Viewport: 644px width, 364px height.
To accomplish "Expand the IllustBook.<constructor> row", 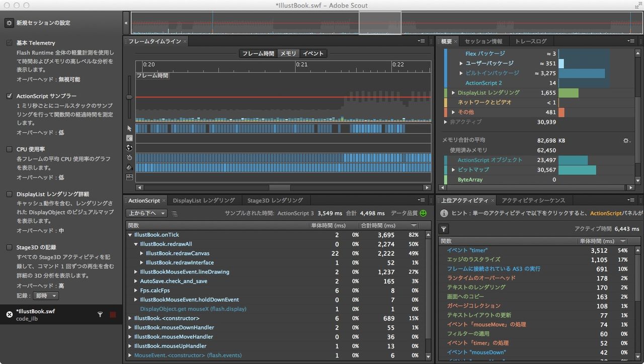I will point(130,318).
